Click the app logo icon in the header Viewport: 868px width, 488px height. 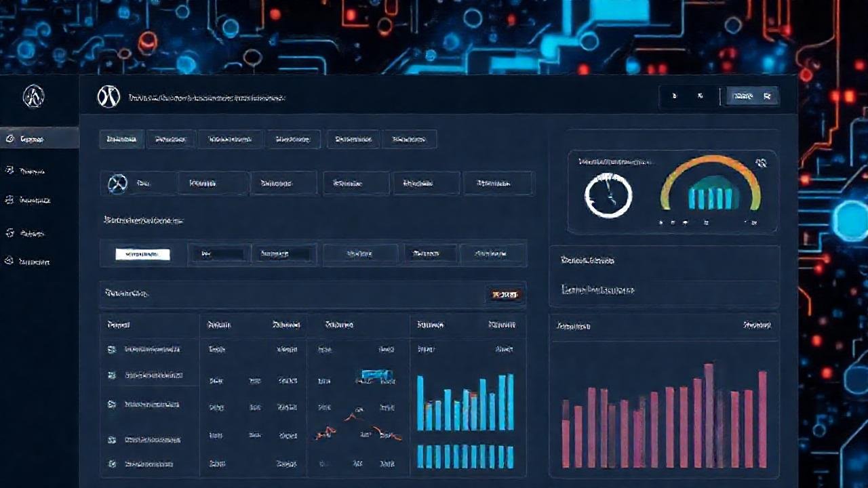pyautogui.click(x=108, y=96)
